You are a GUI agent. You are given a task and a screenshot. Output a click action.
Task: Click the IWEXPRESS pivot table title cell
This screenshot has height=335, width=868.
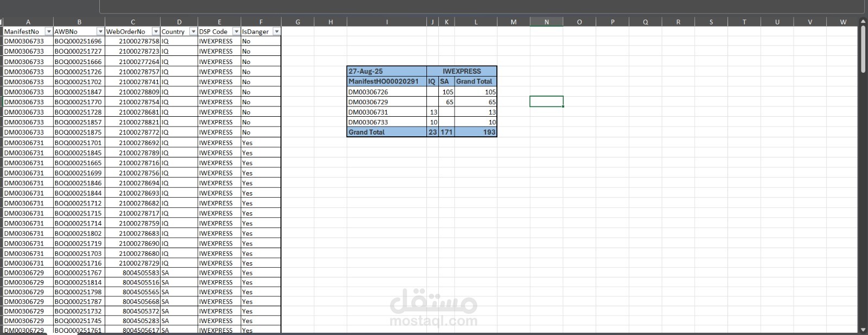click(462, 71)
